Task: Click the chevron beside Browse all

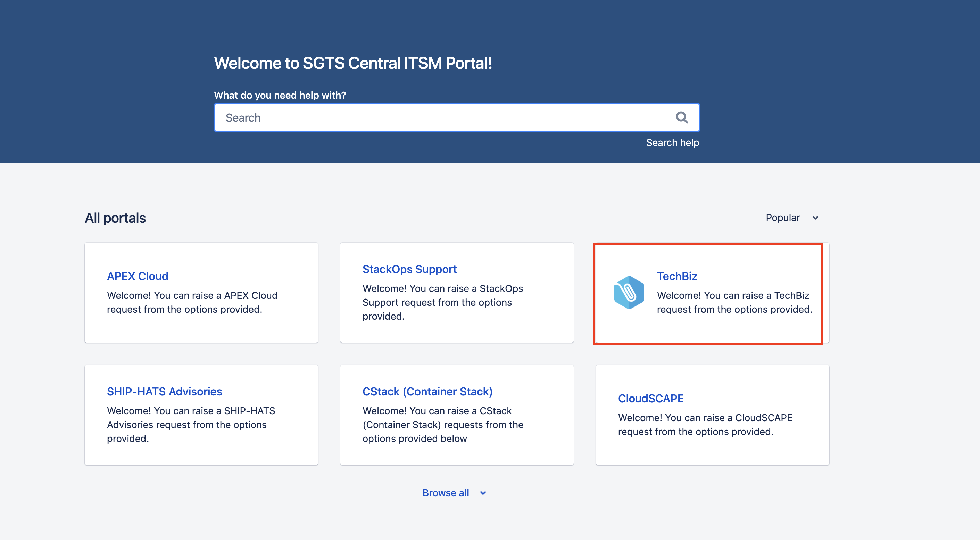Action: pos(483,493)
